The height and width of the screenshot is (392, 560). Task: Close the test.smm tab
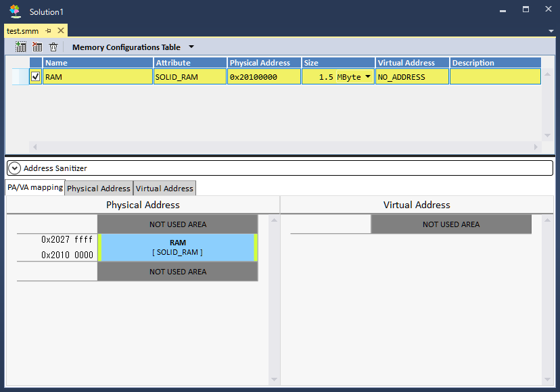pyautogui.click(x=60, y=31)
